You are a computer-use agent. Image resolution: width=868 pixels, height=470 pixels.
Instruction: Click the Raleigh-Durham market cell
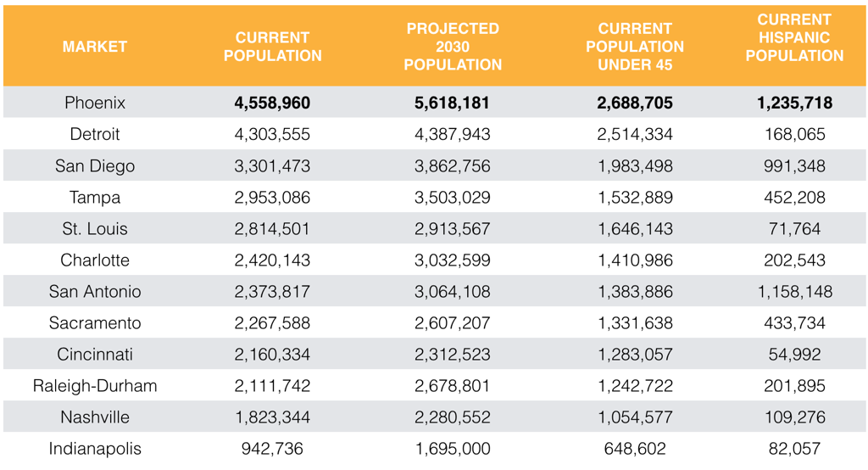tap(95, 386)
